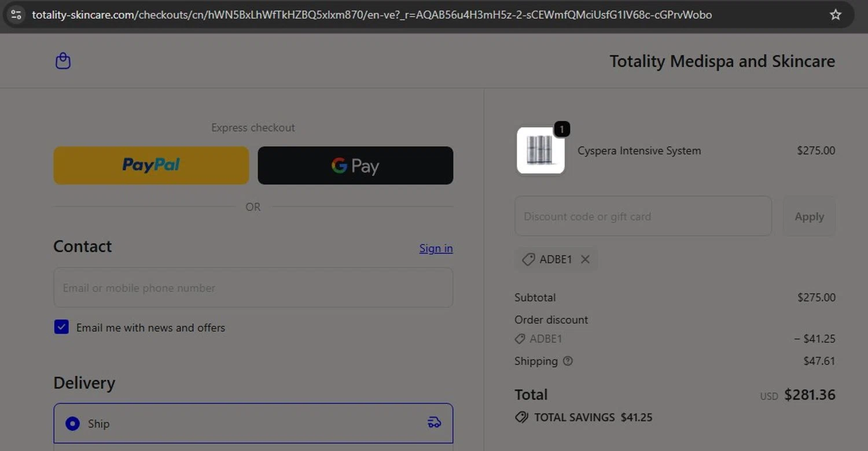Click the Cyspera Intensive System product name
Image resolution: width=868 pixels, height=451 pixels.
[x=639, y=150]
